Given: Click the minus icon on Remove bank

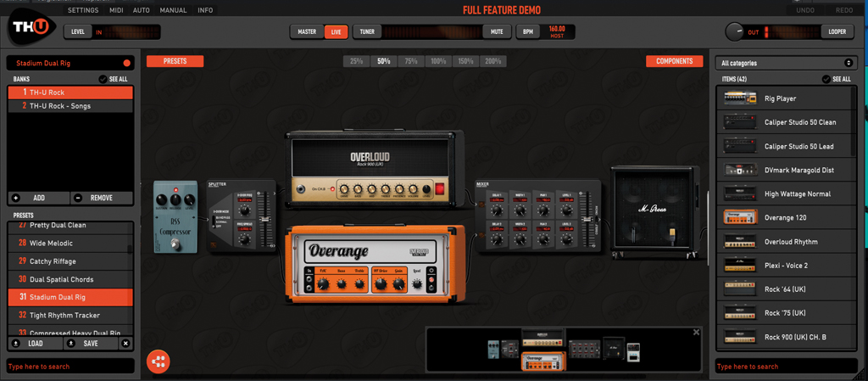Looking at the screenshot, I should tap(78, 198).
